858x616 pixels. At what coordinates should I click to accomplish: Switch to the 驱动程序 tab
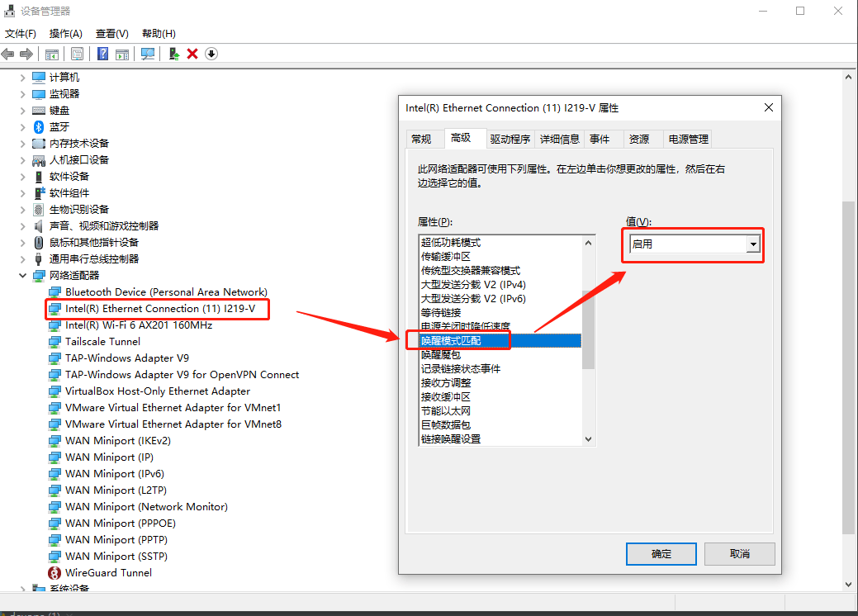pyautogui.click(x=510, y=139)
